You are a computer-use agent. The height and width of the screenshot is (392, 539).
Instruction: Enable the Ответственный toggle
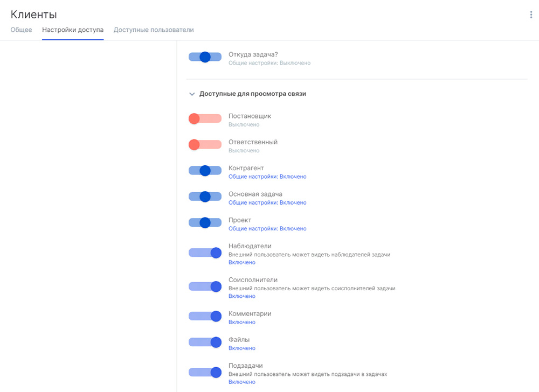click(x=205, y=144)
